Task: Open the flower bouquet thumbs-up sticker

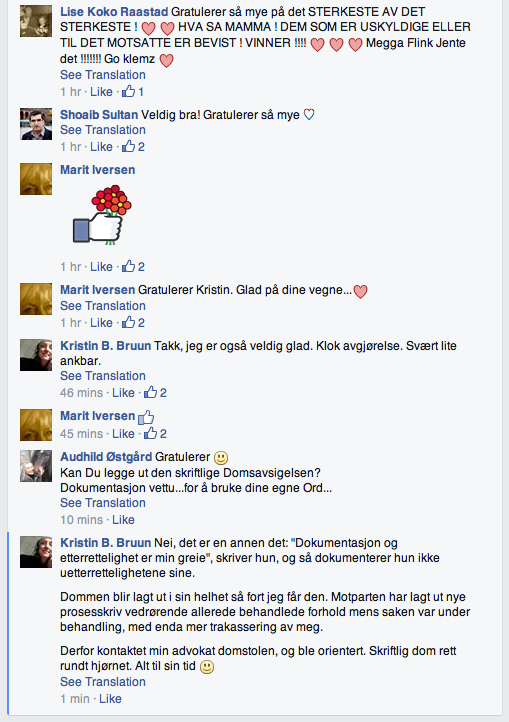Action: (102, 215)
